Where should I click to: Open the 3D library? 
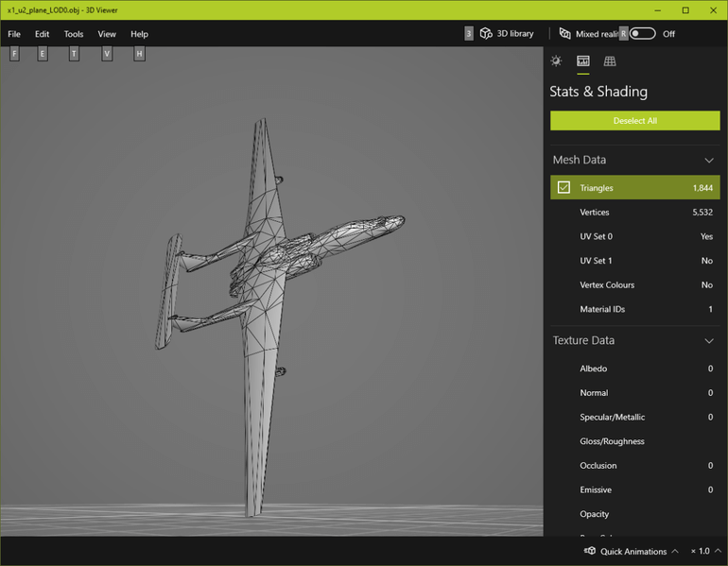[507, 33]
